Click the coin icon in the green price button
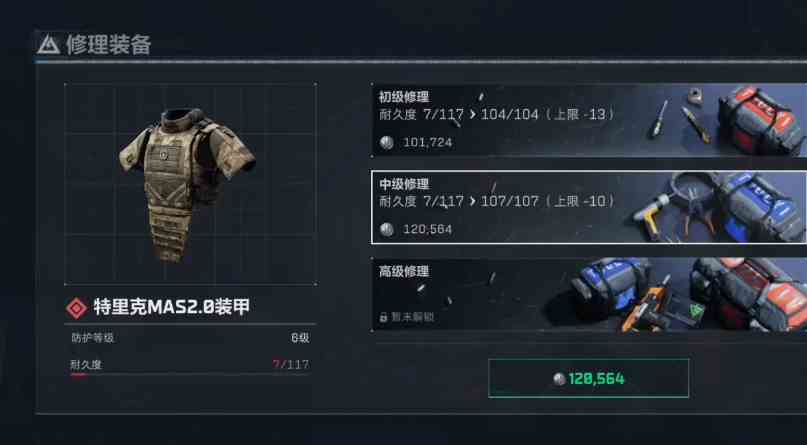The image size is (807, 445). (x=559, y=379)
